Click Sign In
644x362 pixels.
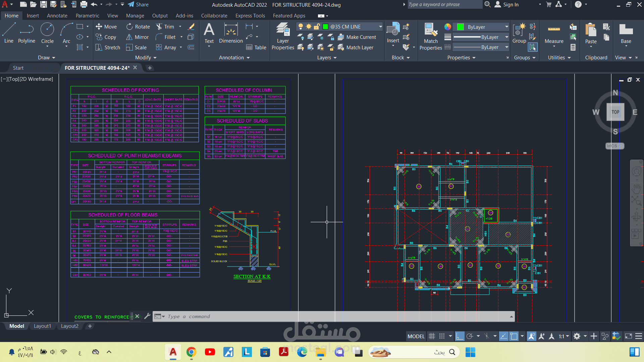pos(506,5)
